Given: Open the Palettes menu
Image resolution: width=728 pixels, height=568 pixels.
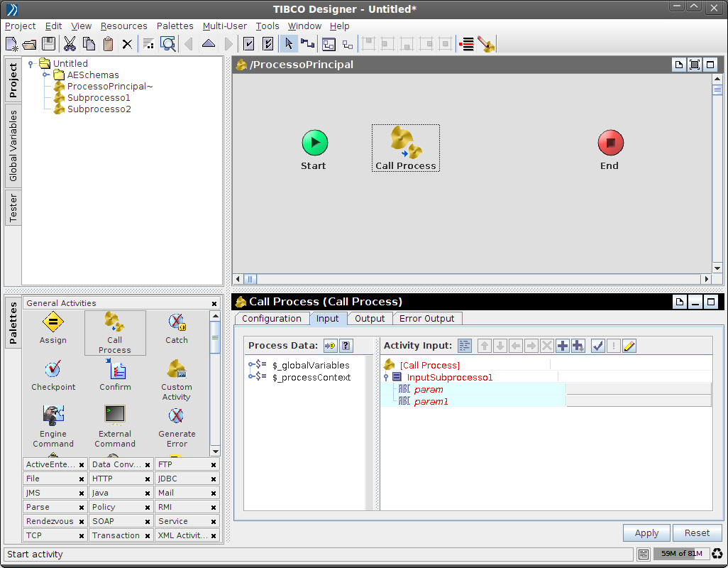Looking at the screenshot, I should (175, 26).
